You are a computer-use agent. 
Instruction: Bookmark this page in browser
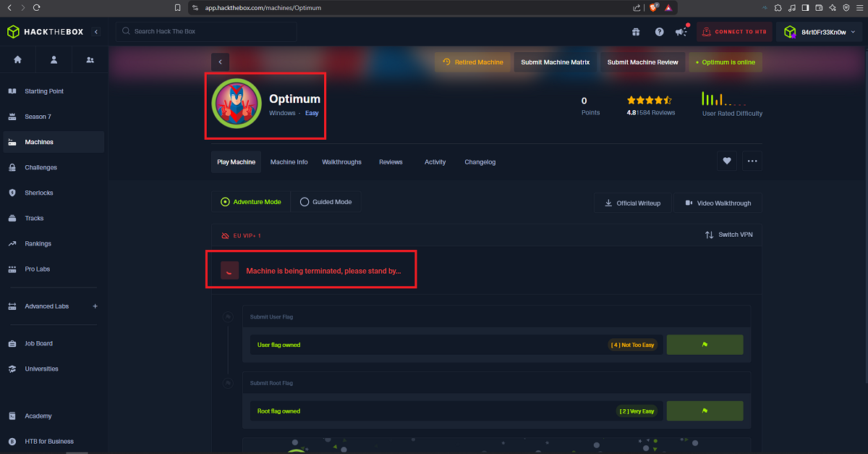178,7
